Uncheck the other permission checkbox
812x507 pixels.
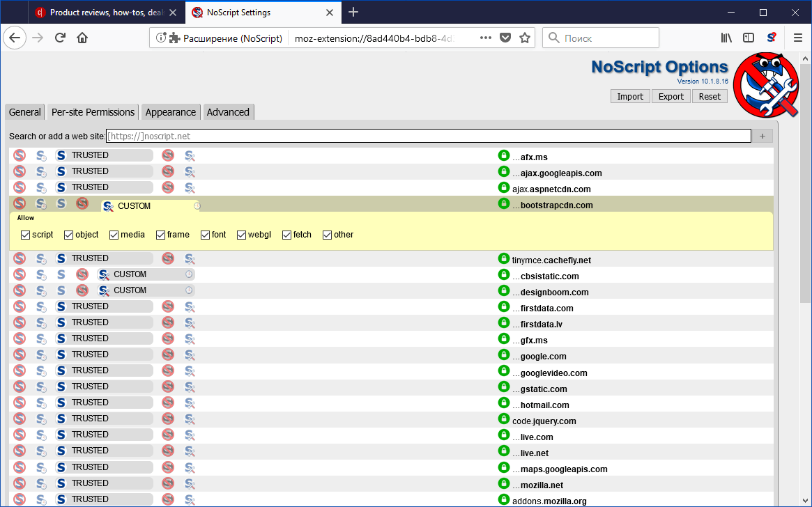point(328,235)
